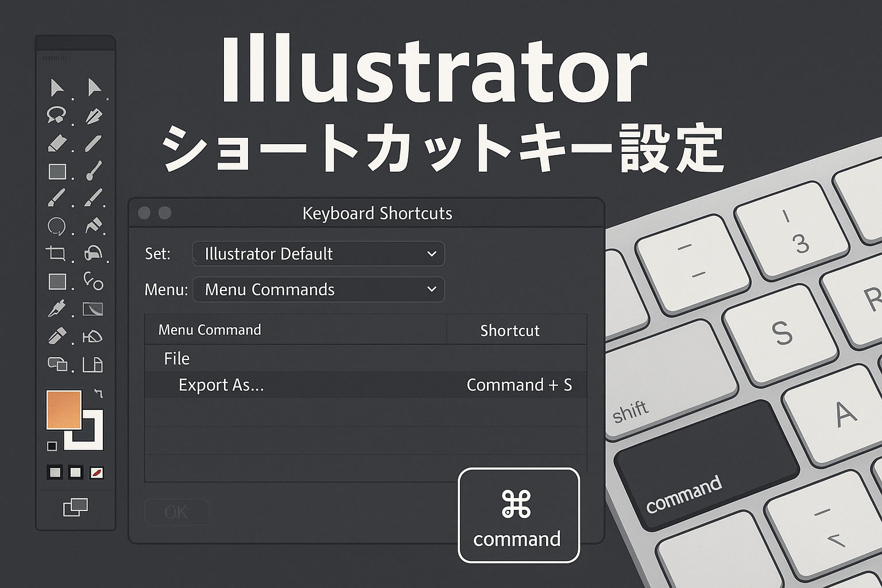Select the Gradient tool rectangle icon
The width and height of the screenshot is (882, 588).
(93, 310)
